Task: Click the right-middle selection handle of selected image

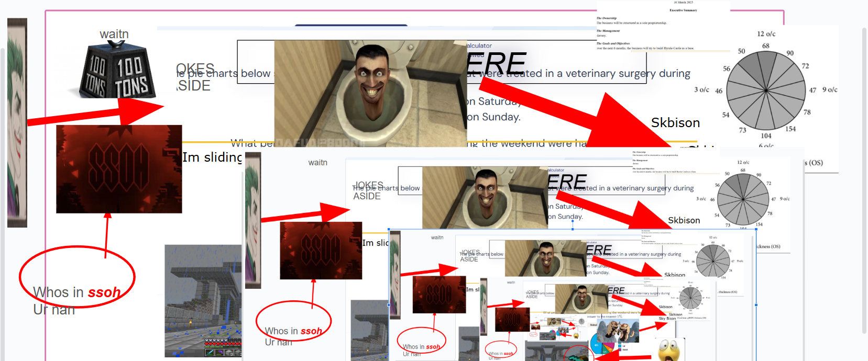Action: point(756,304)
